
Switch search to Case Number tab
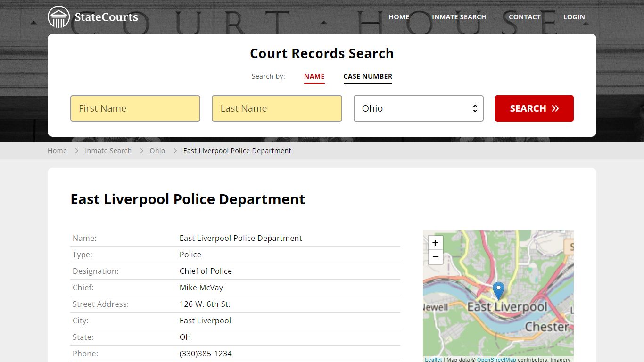[368, 76]
